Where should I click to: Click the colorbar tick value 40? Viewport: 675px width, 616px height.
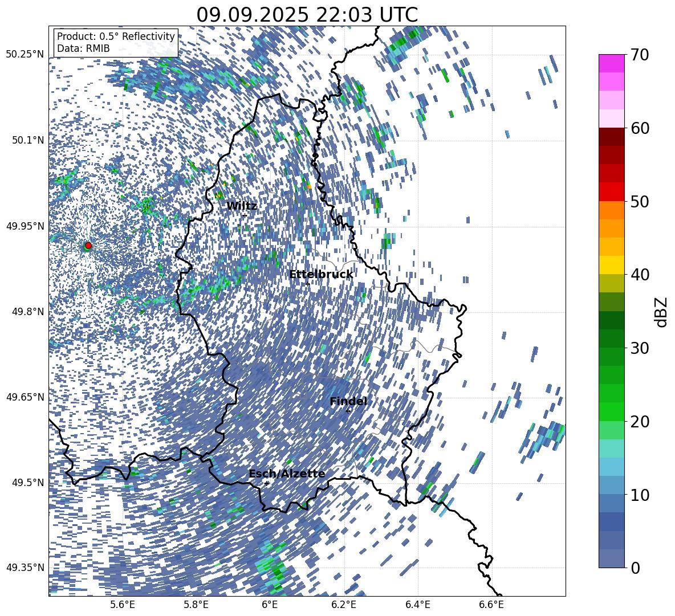(640, 275)
